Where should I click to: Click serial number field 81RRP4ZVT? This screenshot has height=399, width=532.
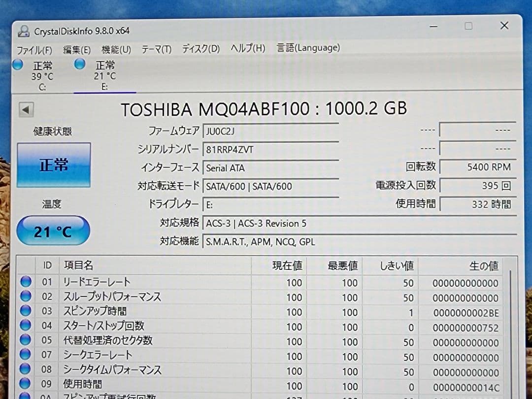click(270, 149)
